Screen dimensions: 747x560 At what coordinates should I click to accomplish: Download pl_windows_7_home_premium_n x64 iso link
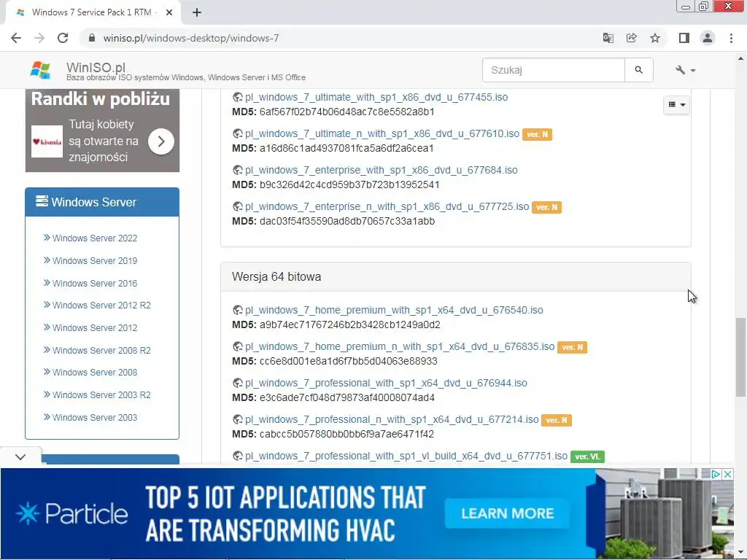[400, 346]
